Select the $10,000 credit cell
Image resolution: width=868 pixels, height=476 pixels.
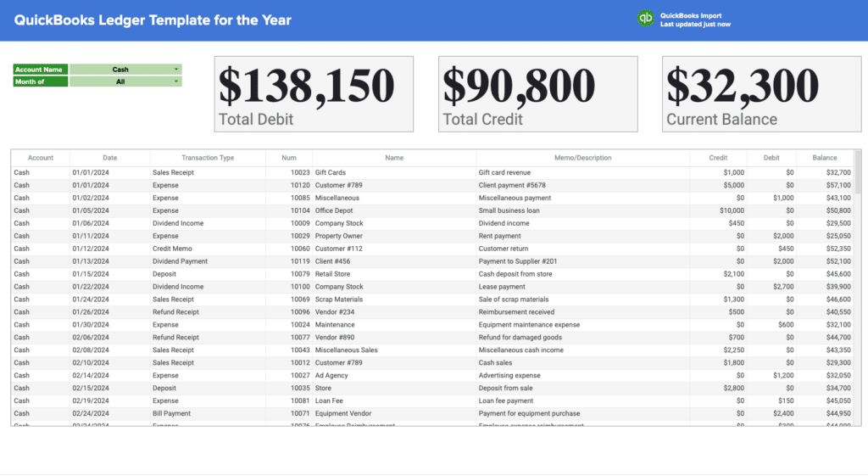(718, 210)
